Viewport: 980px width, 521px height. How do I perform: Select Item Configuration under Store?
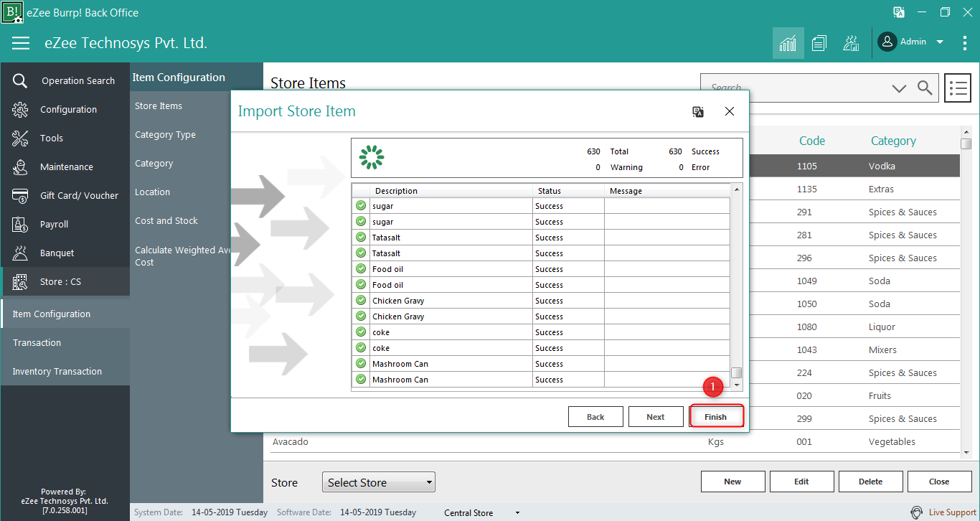tap(65, 314)
